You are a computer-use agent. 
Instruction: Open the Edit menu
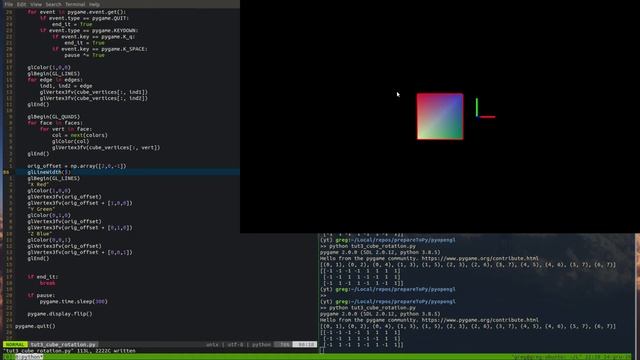(x=21, y=4)
